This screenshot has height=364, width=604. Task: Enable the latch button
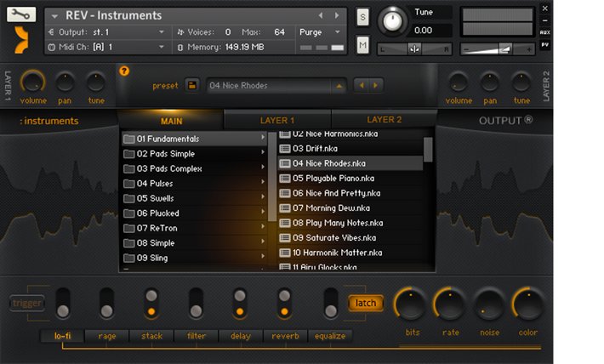(365, 303)
